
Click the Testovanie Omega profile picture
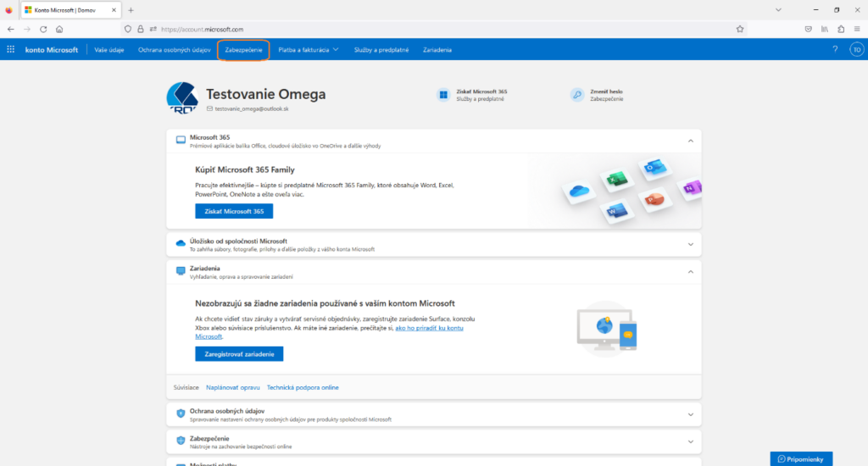[x=182, y=97]
